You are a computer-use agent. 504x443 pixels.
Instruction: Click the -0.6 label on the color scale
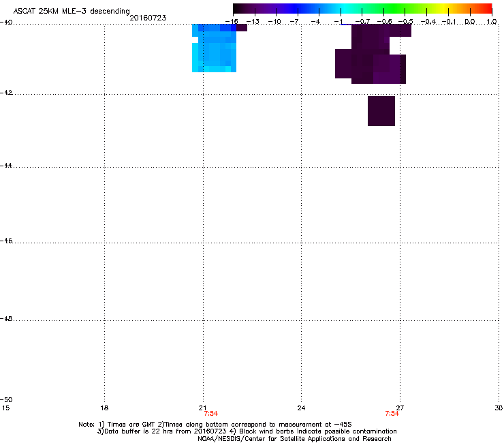384,22
